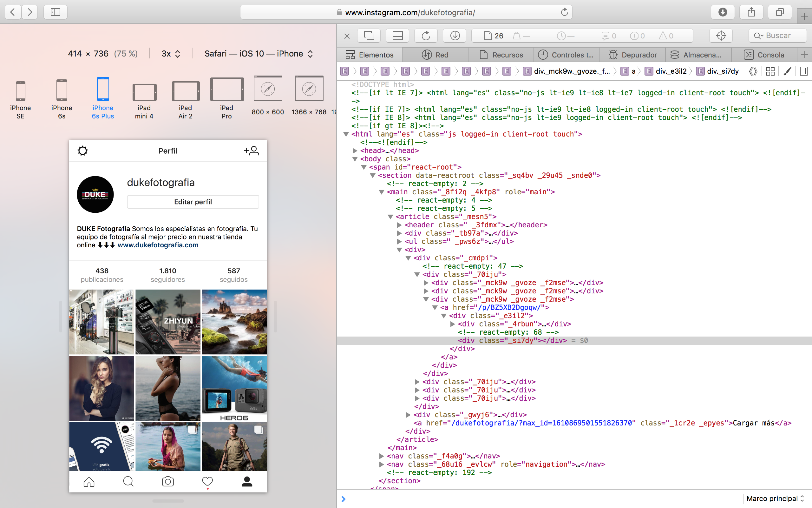Open the Share sheet icon
The width and height of the screenshot is (812, 508).
pos(751,12)
